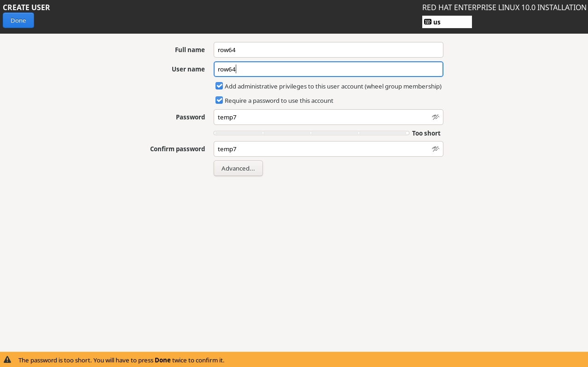
Task: Click the 'Too short' strength label
Action: tap(426, 133)
